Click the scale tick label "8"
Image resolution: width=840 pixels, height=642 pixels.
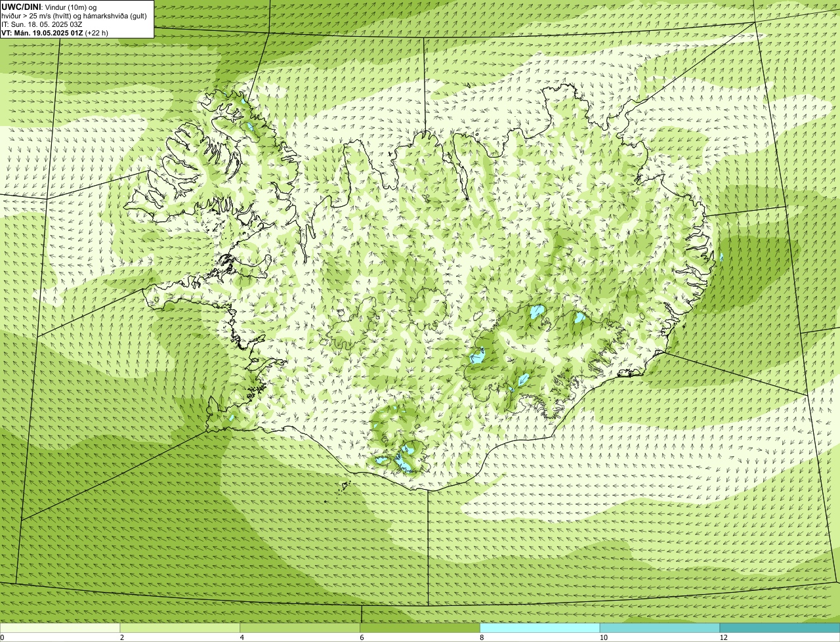point(482,637)
